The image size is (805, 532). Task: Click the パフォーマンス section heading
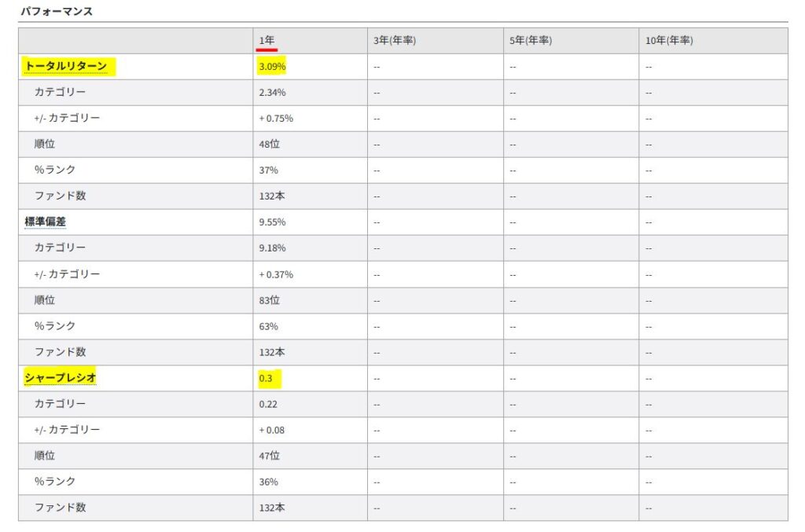pos(56,12)
